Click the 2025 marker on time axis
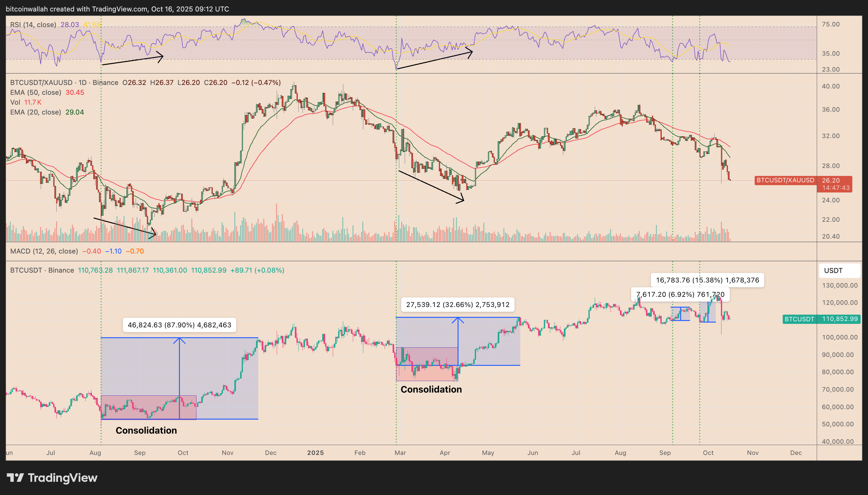The height and width of the screenshot is (495, 868). tap(315, 453)
